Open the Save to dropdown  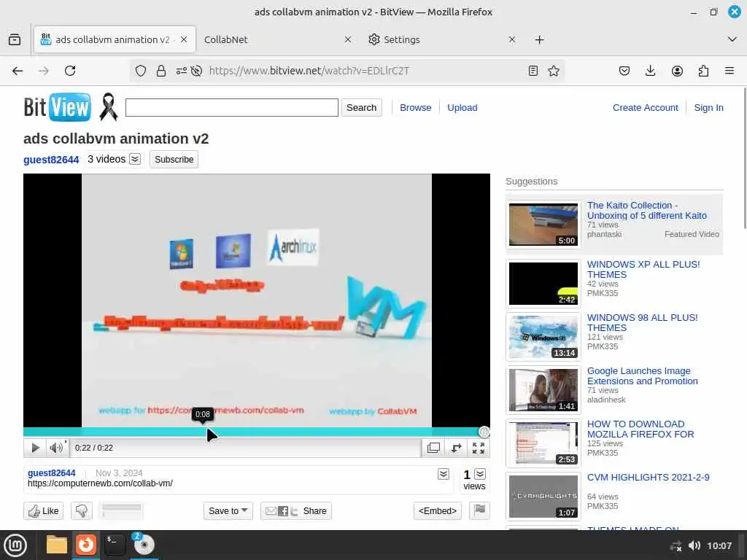pos(228,511)
